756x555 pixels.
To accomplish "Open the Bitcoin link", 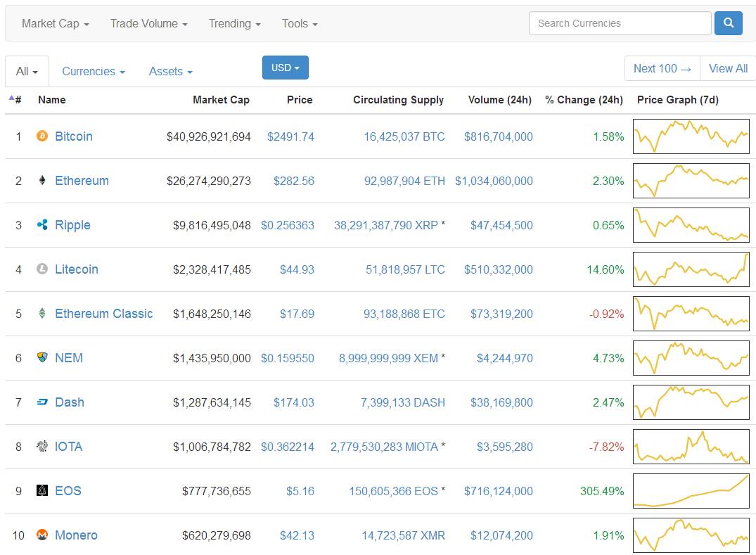I will [x=74, y=136].
